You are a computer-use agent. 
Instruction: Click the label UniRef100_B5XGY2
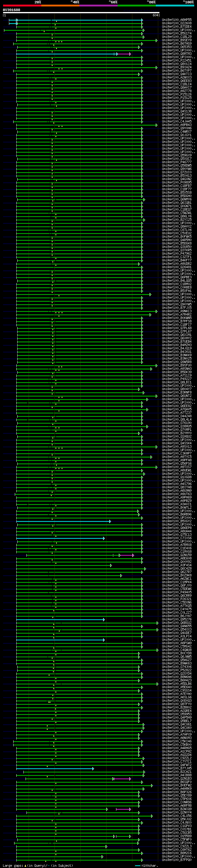click(x=177, y=521)
